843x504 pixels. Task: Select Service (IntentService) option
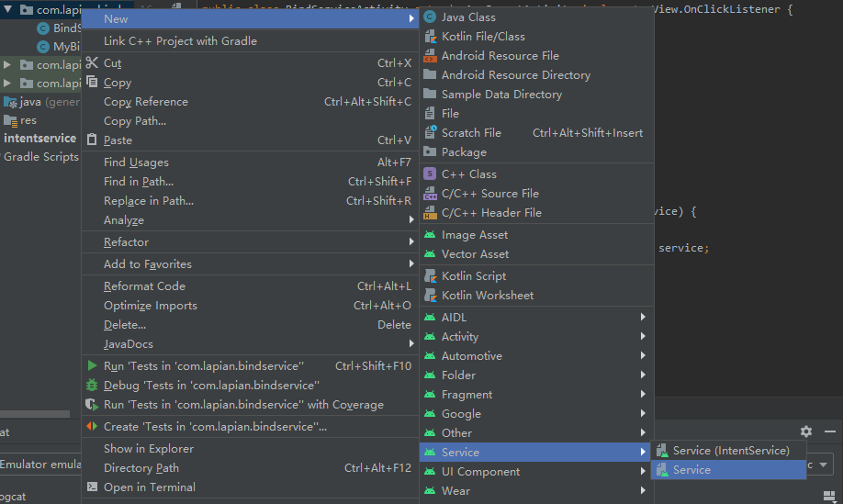point(730,451)
